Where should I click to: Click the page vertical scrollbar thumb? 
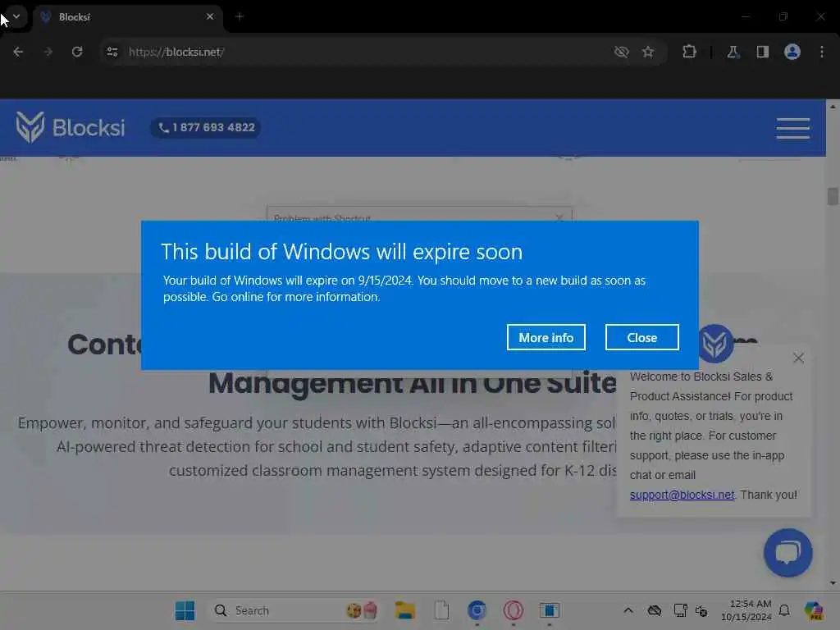click(x=833, y=196)
